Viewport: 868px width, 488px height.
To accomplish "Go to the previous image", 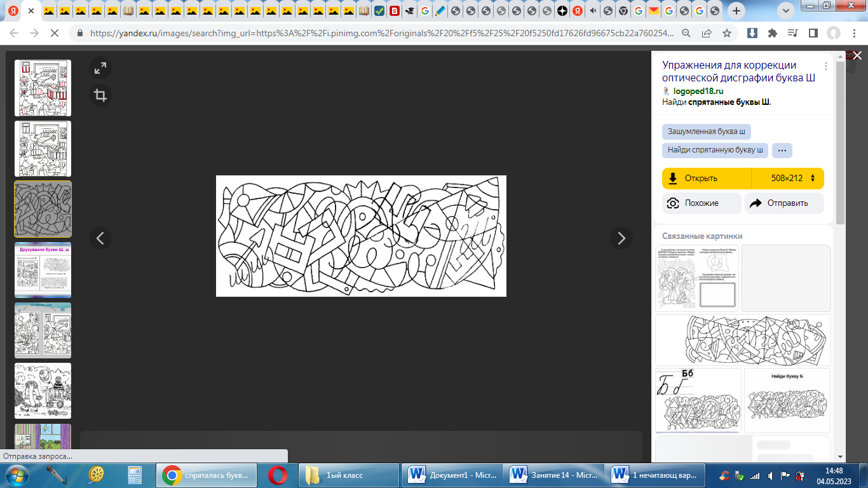I will [x=100, y=238].
